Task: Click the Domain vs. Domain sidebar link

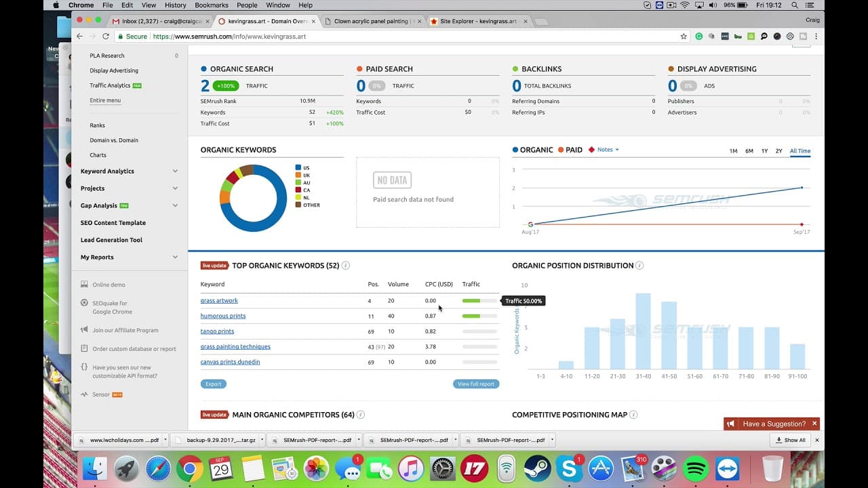Action: pyautogui.click(x=114, y=140)
